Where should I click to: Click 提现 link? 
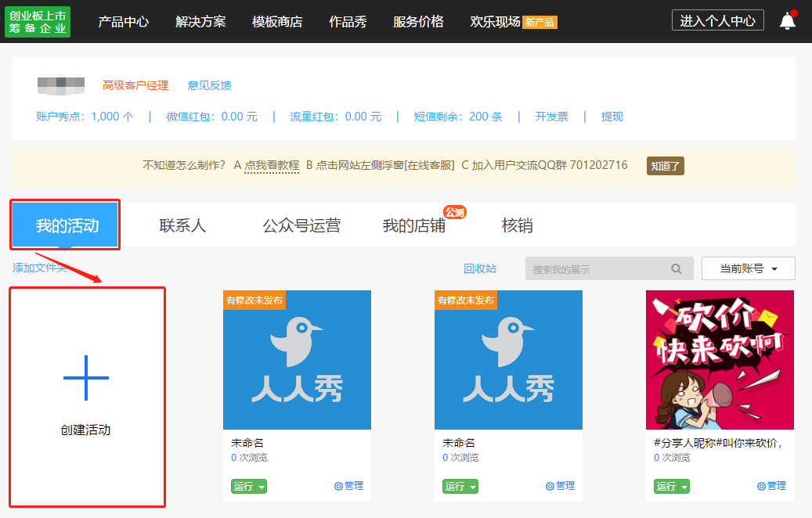coord(612,117)
